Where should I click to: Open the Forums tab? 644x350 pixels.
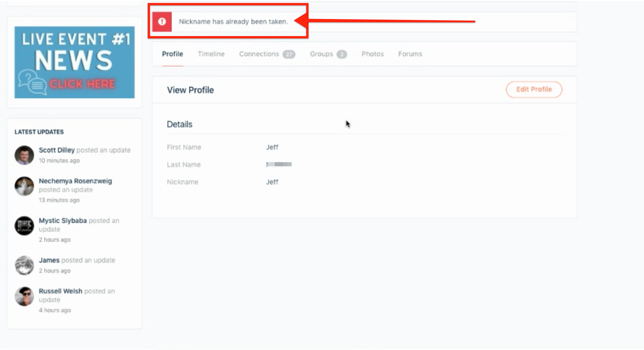410,54
